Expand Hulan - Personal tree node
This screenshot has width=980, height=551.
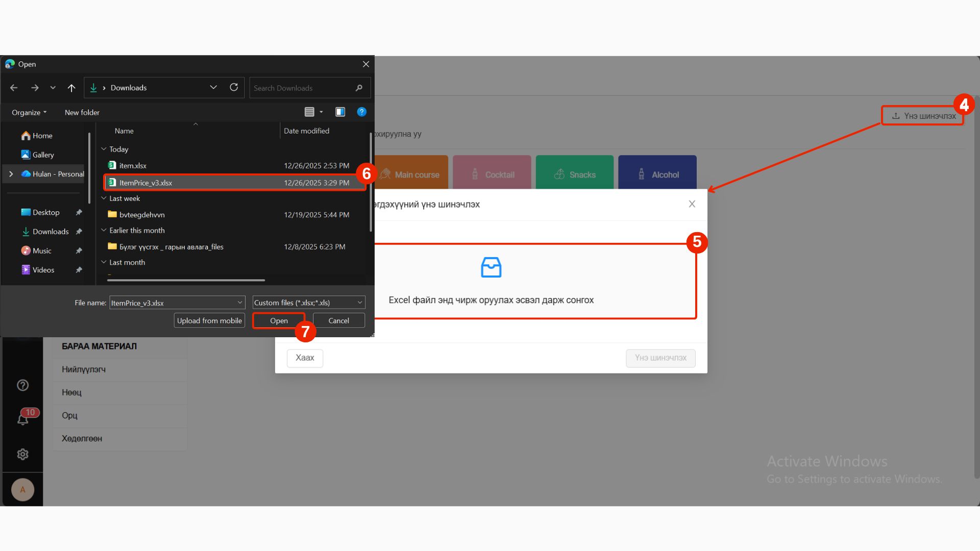click(11, 174)
